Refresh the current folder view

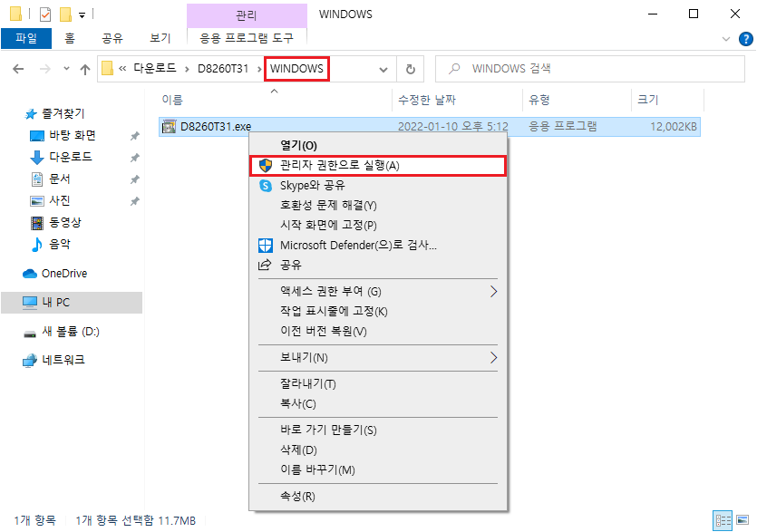pyautogui.click(x=411, y=69)
